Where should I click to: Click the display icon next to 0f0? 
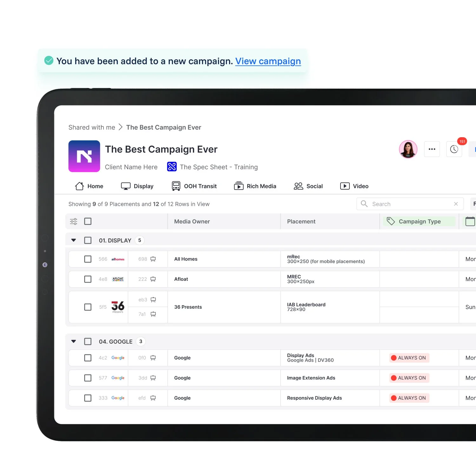pyautogui.click(x=153, y=358)
